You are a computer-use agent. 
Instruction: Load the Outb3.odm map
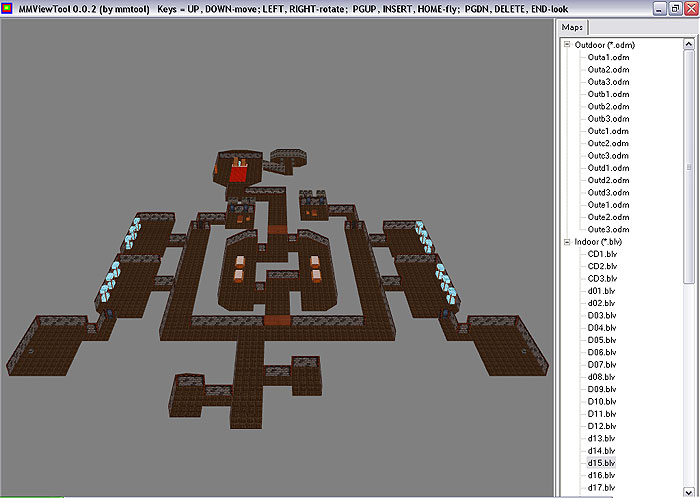tap(608, 119)
